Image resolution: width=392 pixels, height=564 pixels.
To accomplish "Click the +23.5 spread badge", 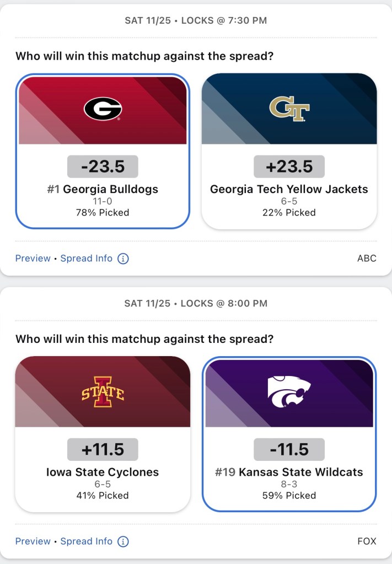I will coord(289,166).
